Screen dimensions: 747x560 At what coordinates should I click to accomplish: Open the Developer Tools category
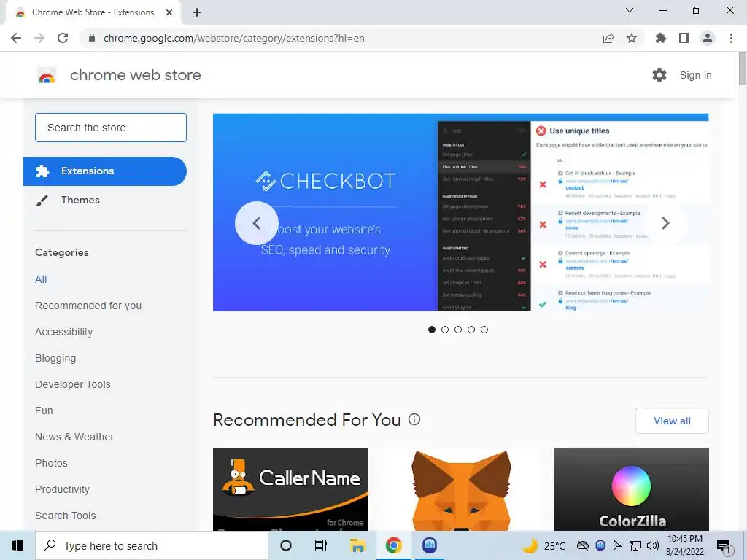[x=73, y=384]
